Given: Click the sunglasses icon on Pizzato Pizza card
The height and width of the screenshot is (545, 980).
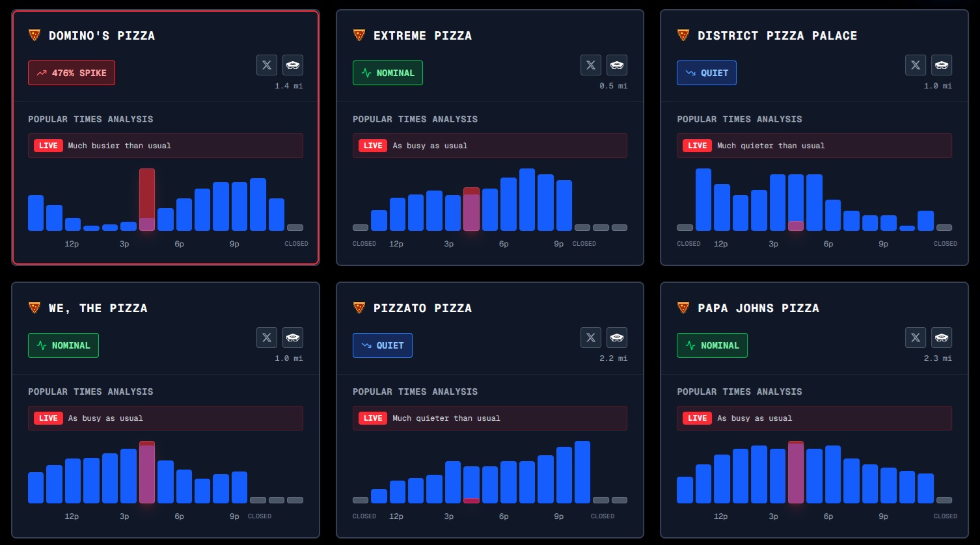Looking at the screenshot, I should point(617,338).
